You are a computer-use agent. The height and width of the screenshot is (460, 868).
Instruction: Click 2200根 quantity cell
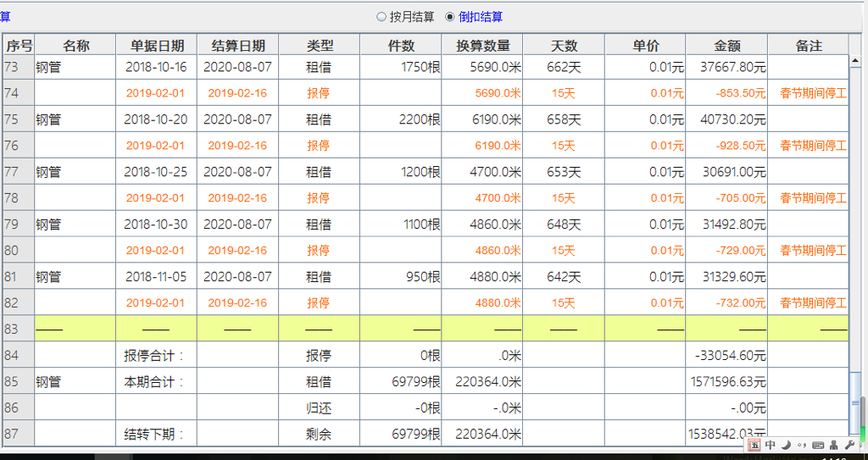tap(401, 119)
